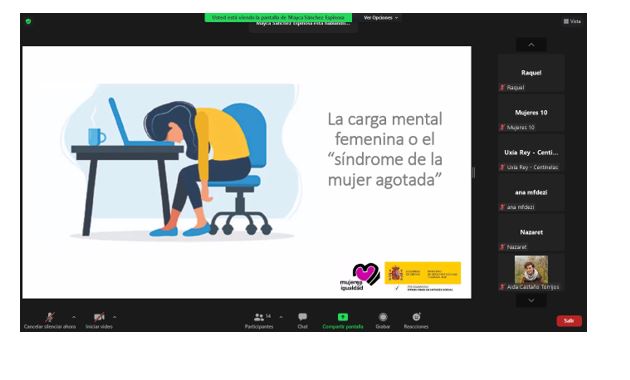
Task: Start camera with Iniciar video icon
Action: [x=99, y=317]
